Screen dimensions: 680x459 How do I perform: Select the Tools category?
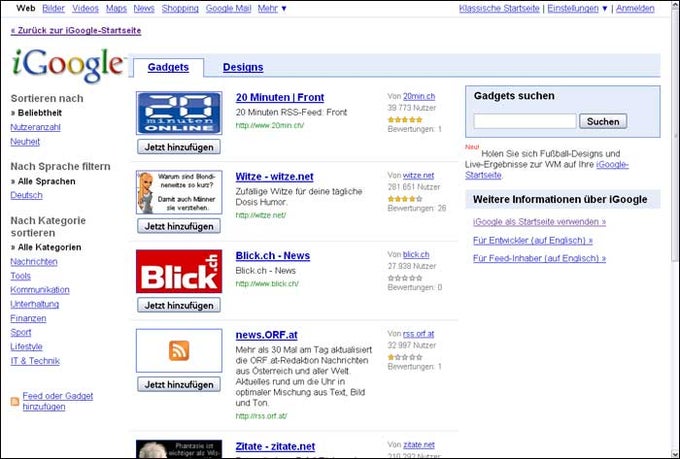20,276
